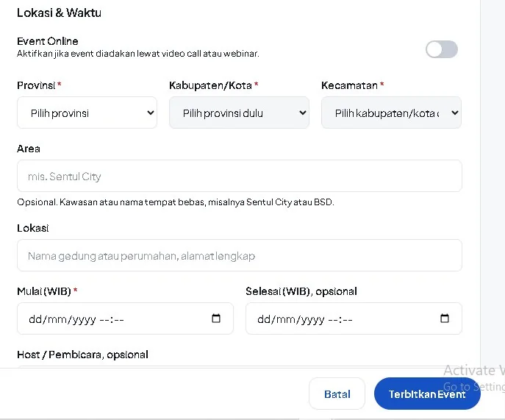The height and width of the screenshot is (420, 505).
Task: Click the "Selesai (WIB), opsional" label
Action: pos(301,291)
